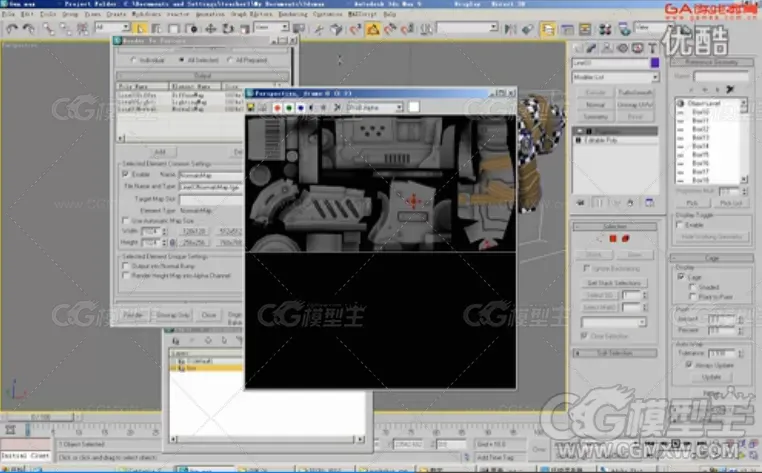
Task: Open the selection filter dropdown in main toolbar
Action: point(112,27)
